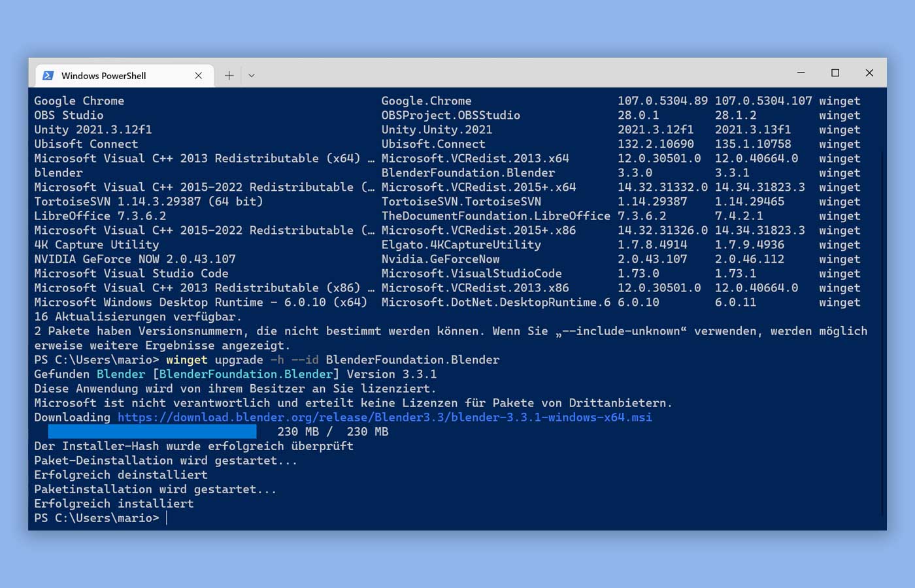Click the name 'NVIDIA GeForce NOW 2.0.43.107'
The width and height of the screenshot is (915, 588).
pos(135,259)
